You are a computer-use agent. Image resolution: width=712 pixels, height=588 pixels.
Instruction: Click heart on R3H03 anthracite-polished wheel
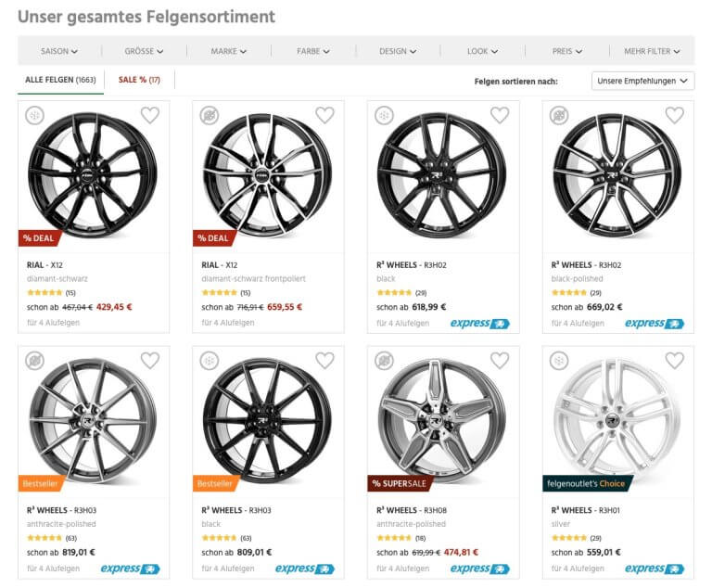[x=150, y=360]
